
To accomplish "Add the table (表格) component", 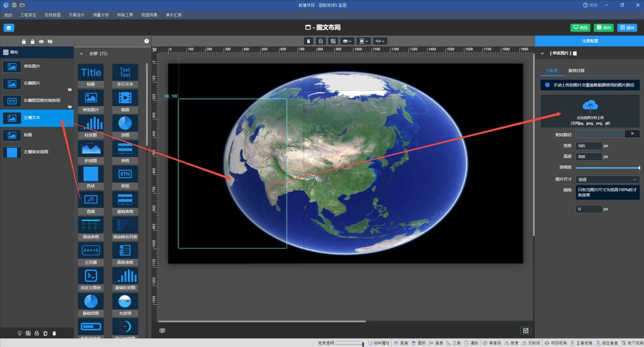I will point(125,152).
